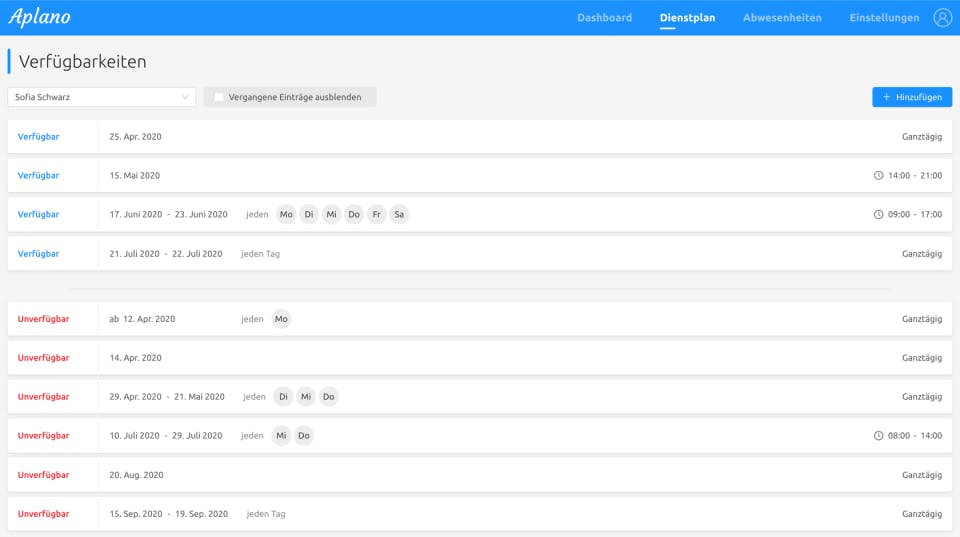Toggle 'Vergangene Einträge ausblenden' checkbox
The height and width of the screenshot is (537, 960).
(x=219, y=97)
